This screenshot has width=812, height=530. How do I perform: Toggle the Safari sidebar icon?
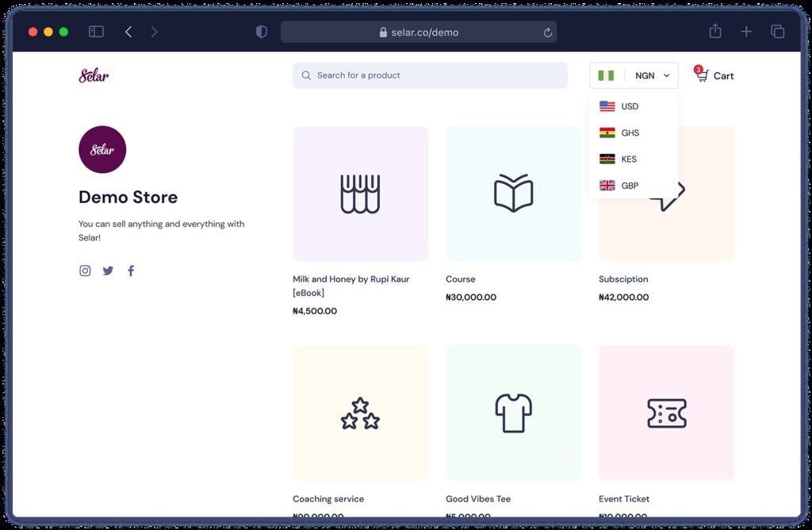coord(96,32)
